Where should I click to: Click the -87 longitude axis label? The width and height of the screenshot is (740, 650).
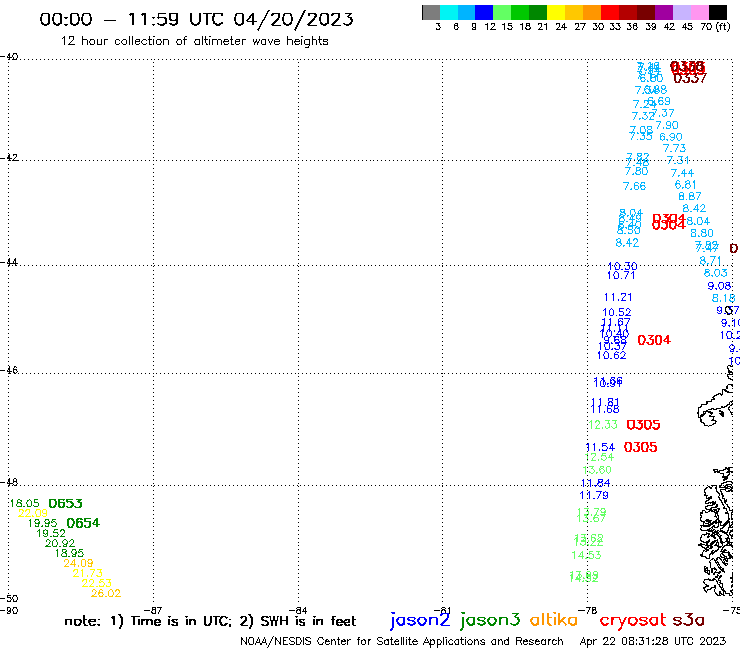153,610
